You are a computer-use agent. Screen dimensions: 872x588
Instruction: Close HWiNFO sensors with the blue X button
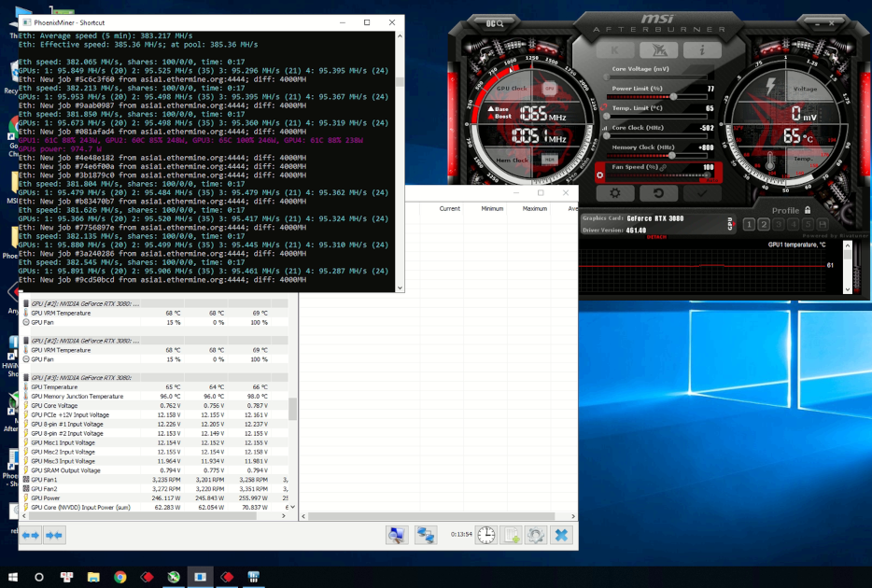tap(562, 535)
